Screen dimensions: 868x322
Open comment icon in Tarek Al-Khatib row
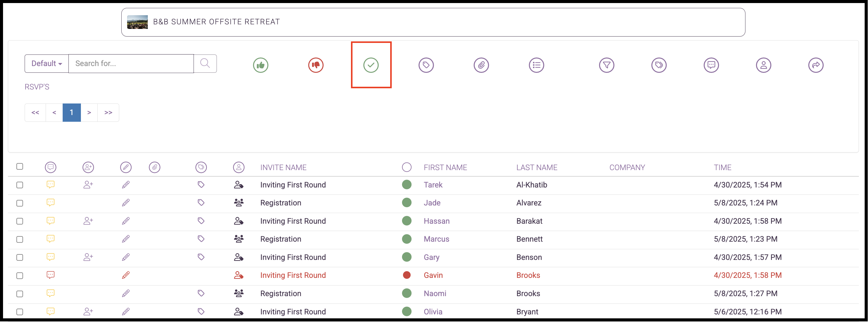[x=50, y=185]
